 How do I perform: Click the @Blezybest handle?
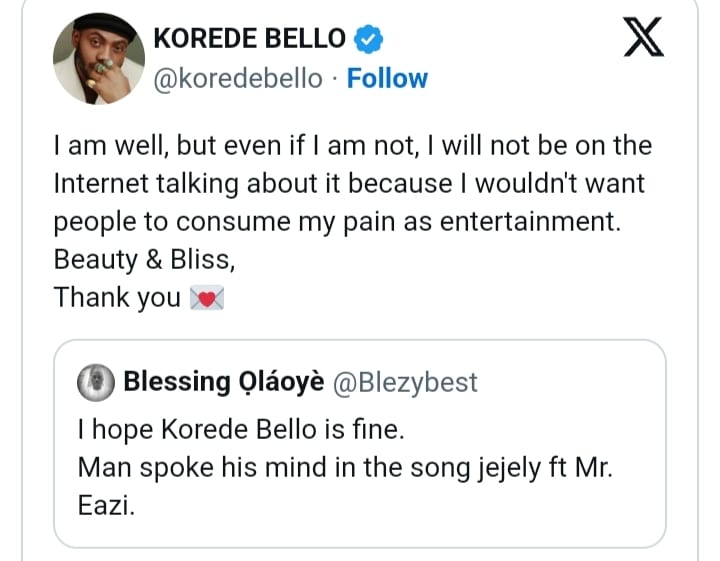point(407,381)
